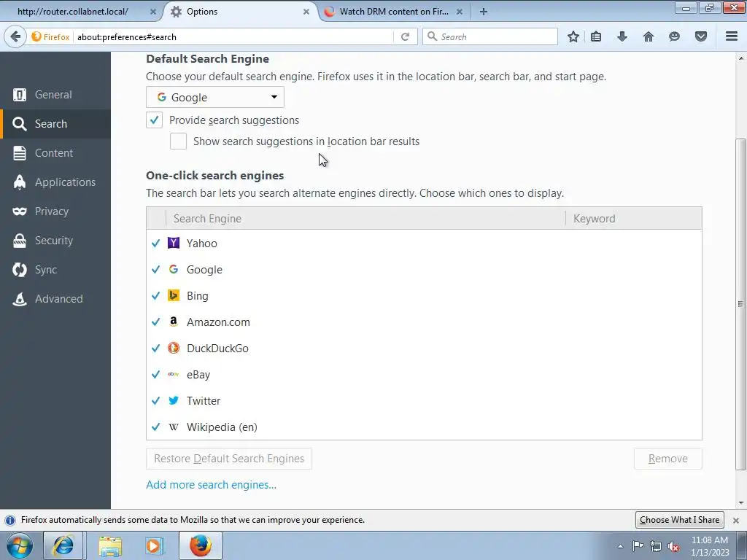Screen dimensions: 747x560
Task: Open Advanced preferences pane
Action: click(55, 298)
